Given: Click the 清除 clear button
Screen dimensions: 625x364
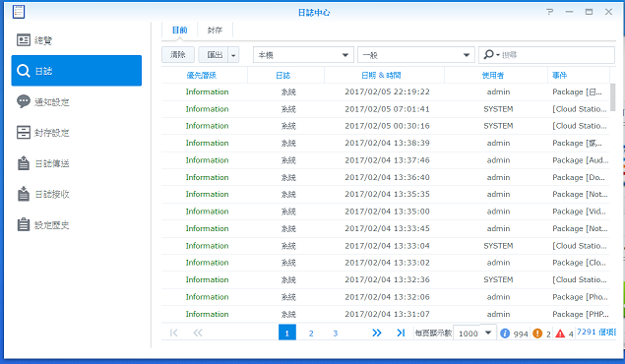Looking at the screenshot, I should [x=178, y=54].
